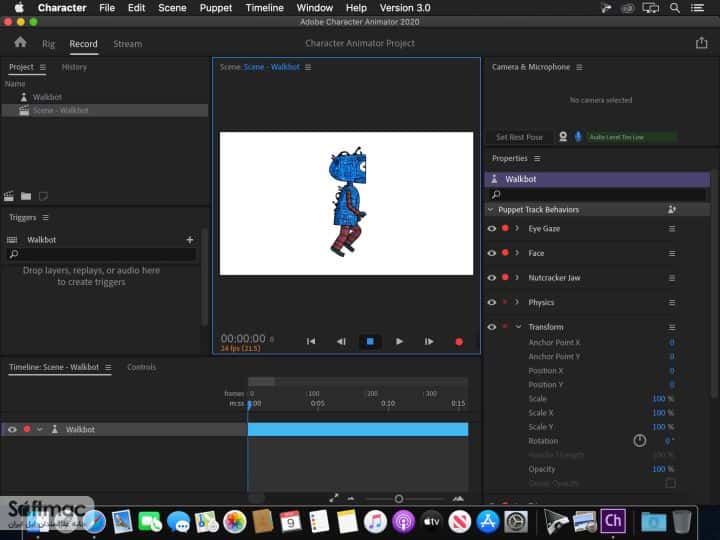The height and width of the screenshot is (540, 720).
Task: Expand the Face behavior
Action: pos(517,253)
